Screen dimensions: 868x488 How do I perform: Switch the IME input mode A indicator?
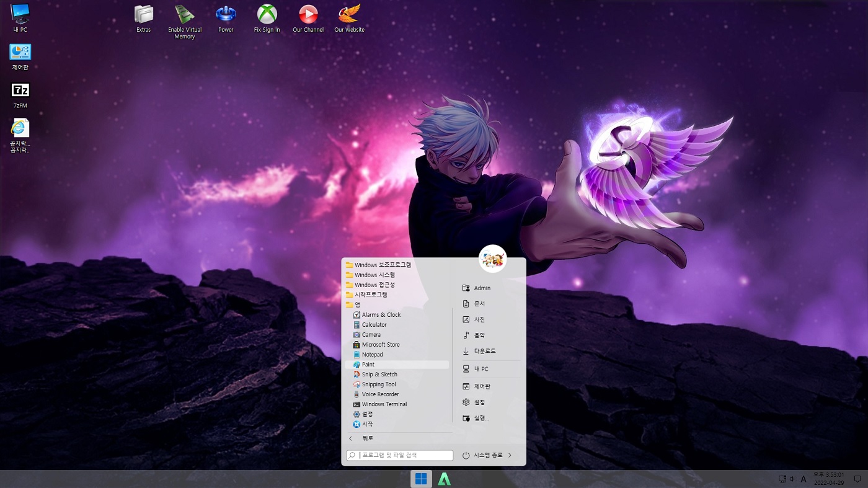[804, 479]
